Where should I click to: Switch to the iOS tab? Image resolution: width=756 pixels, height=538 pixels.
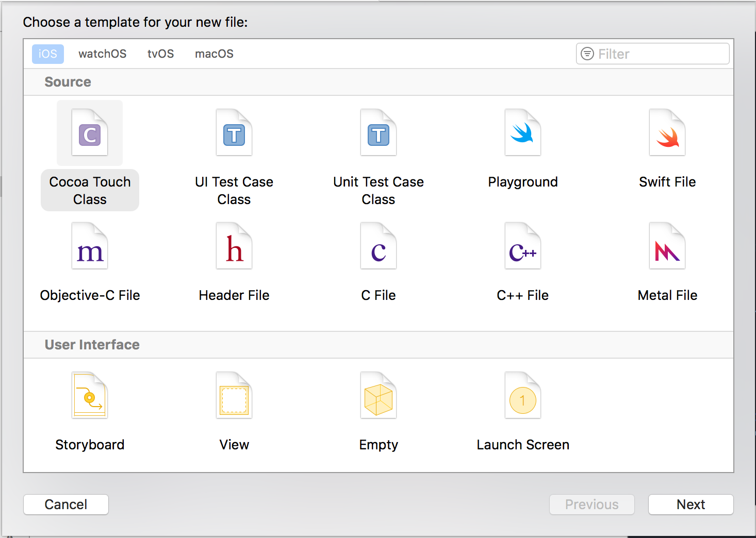48,54
